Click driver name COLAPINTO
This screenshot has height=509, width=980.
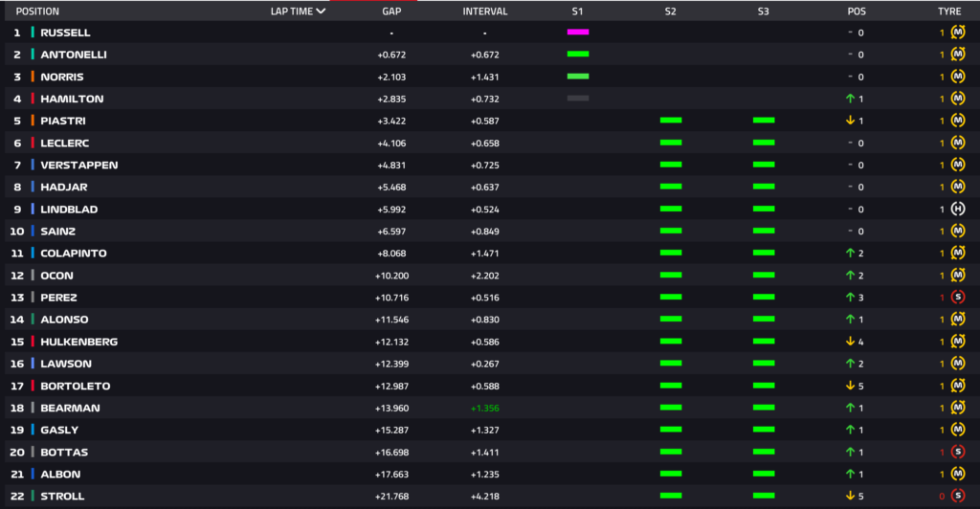tap(73, 253)
